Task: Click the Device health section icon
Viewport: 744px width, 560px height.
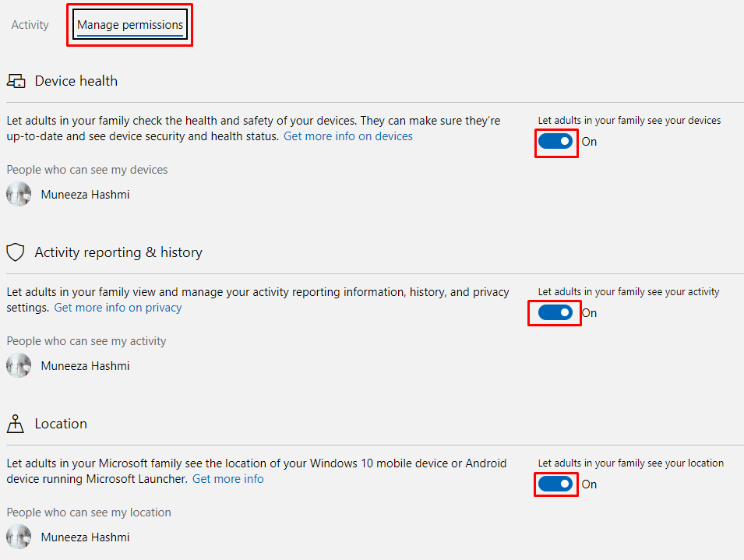Action: click(16, 81)
